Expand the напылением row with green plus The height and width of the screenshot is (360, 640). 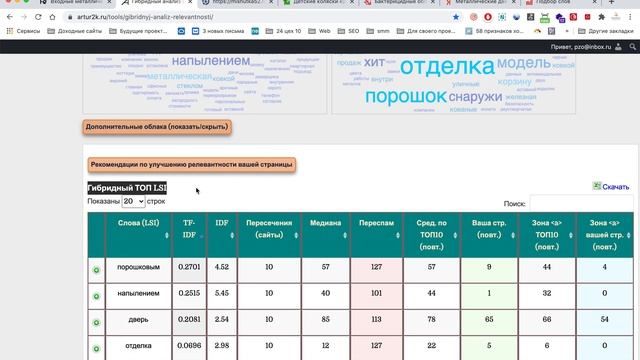(96, 296)
